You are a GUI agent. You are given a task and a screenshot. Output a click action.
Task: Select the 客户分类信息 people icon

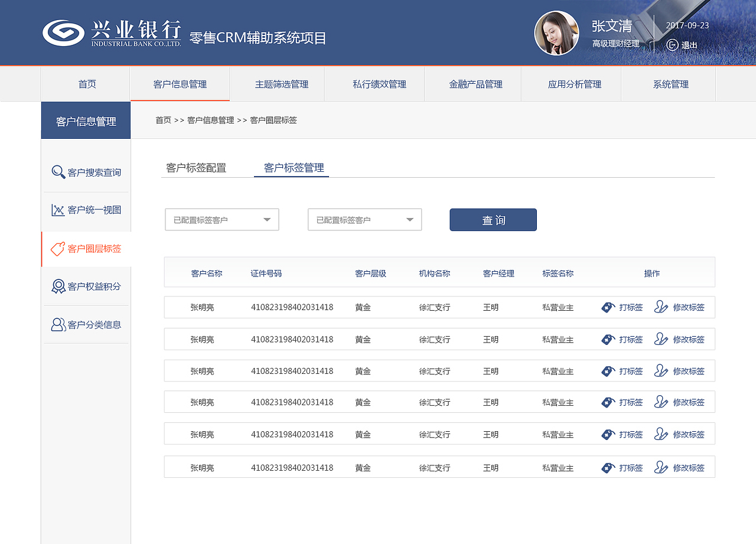(57, 324)
